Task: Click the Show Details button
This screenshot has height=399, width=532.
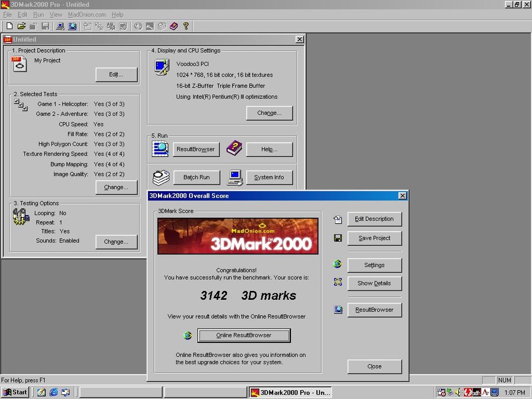Action: (x=375, y=283)
